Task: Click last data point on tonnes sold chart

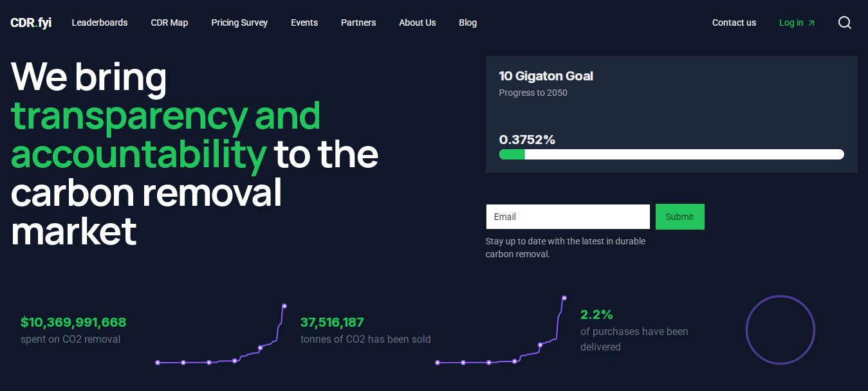Action: (564, 298)
